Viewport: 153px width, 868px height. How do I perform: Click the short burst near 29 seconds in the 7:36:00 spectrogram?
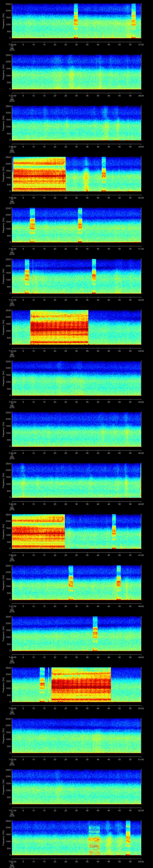pyautogui.click(x=76, y=21)
